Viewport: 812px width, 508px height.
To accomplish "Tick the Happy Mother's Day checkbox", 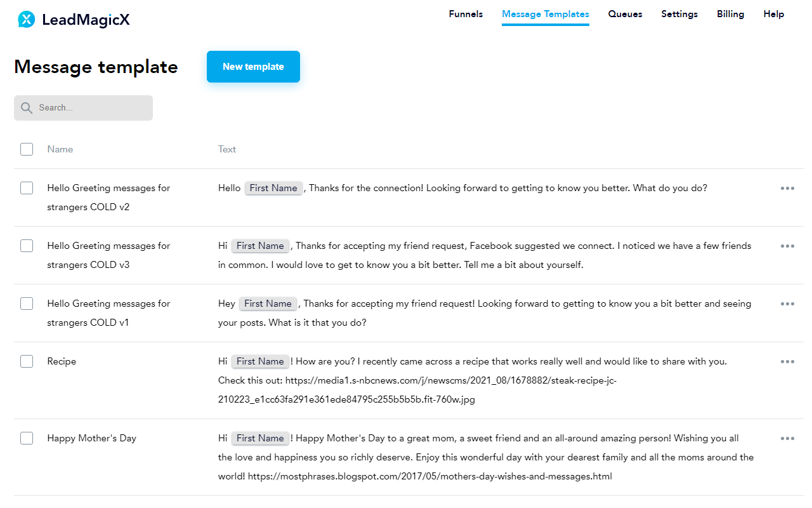I will [x=27, y=438].
